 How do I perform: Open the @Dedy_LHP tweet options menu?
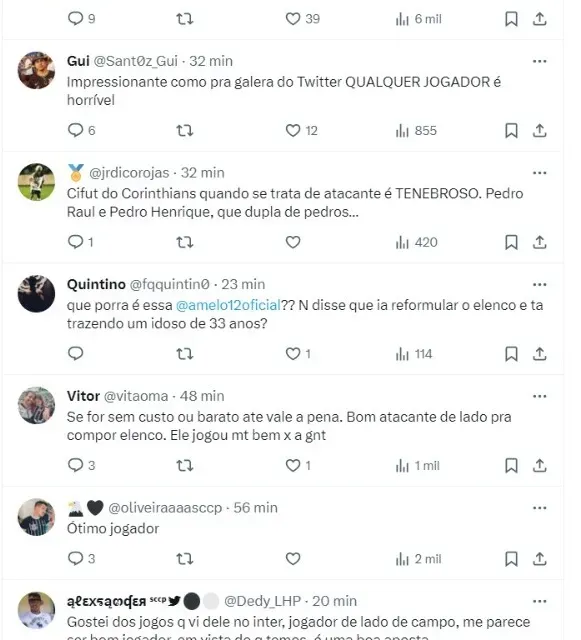pos(539,601)
